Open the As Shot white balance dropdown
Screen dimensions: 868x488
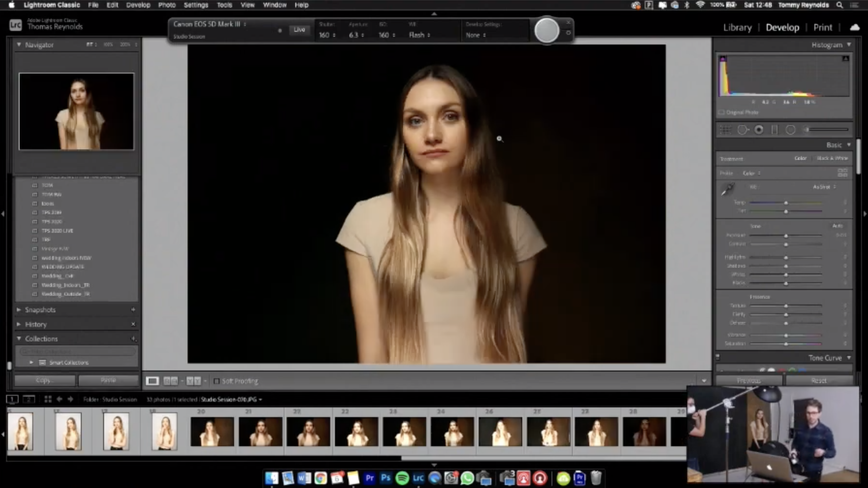[824, 187]
